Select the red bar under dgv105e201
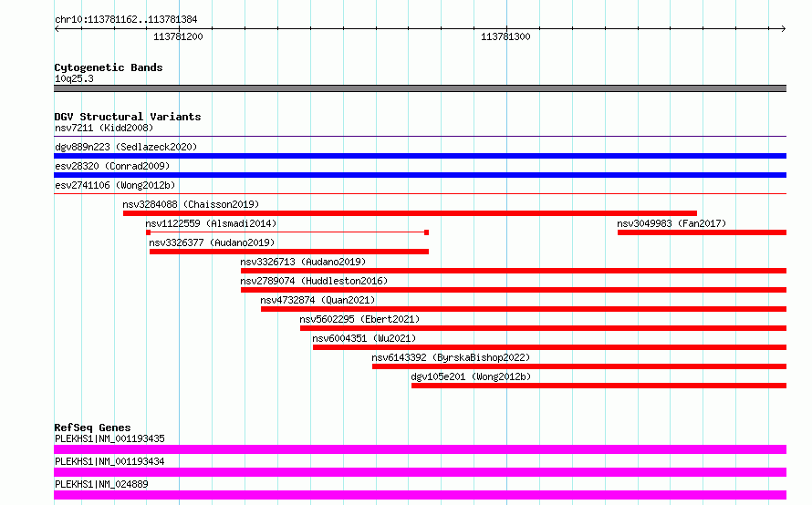Screen dimensions: 812x505 point(599,386)
